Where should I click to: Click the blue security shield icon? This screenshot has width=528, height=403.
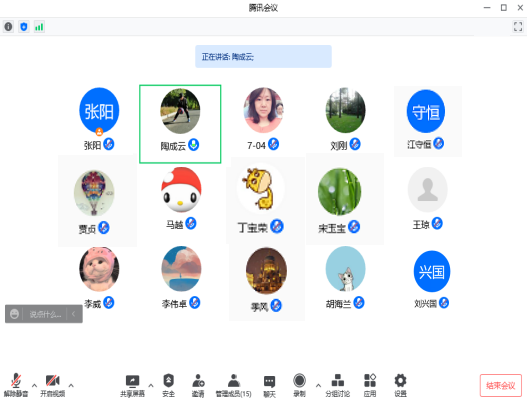[24, 27]
